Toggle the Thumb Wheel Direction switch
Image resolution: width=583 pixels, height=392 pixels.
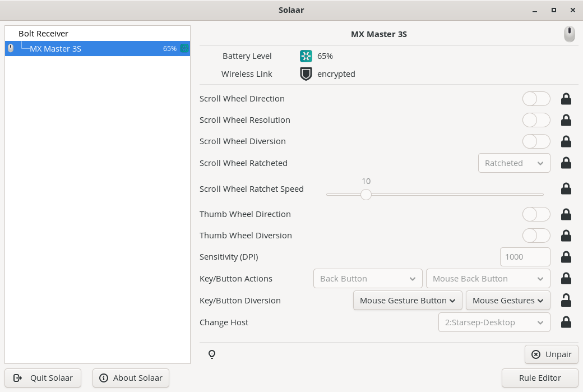point(536,214)
